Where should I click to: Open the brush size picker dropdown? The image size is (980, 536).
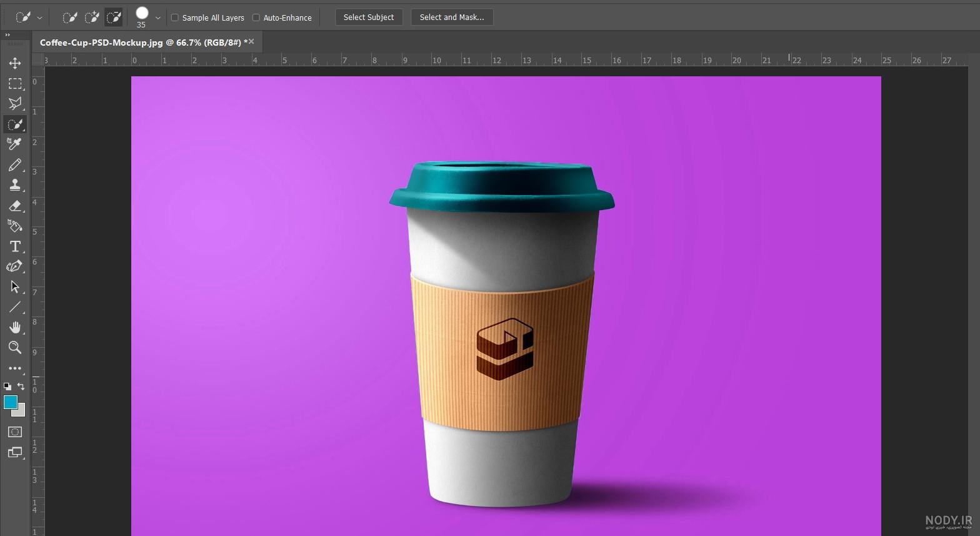[x=158, y=18]
